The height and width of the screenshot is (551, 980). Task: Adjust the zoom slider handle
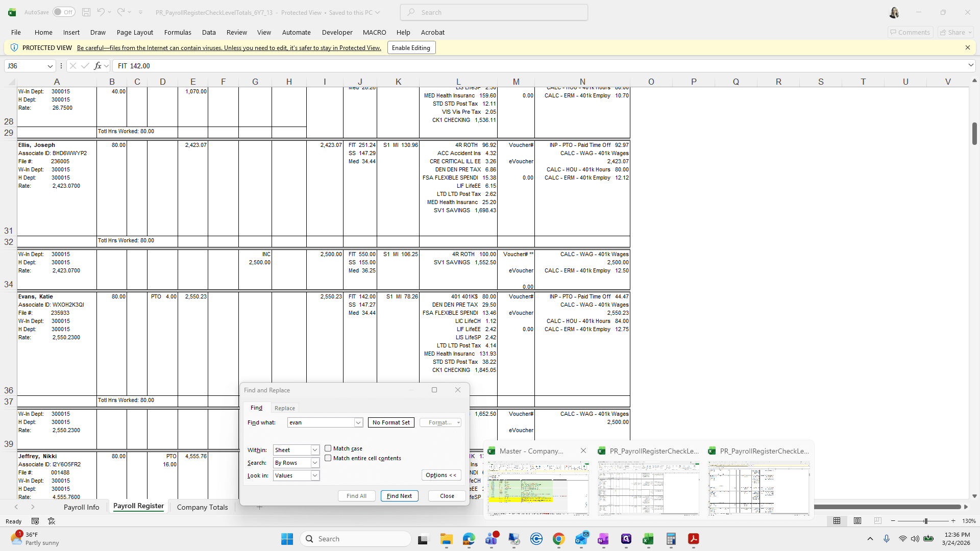[925, 521]
